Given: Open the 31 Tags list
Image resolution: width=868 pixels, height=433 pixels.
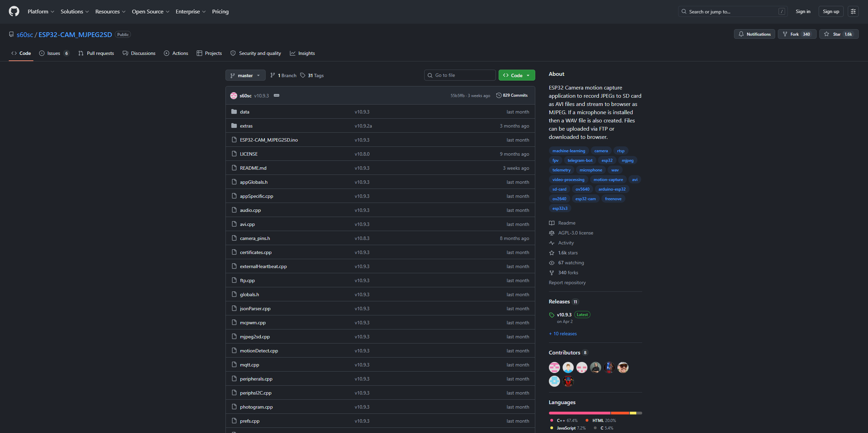Looking at the screenshot, I should tap(312, 76).
